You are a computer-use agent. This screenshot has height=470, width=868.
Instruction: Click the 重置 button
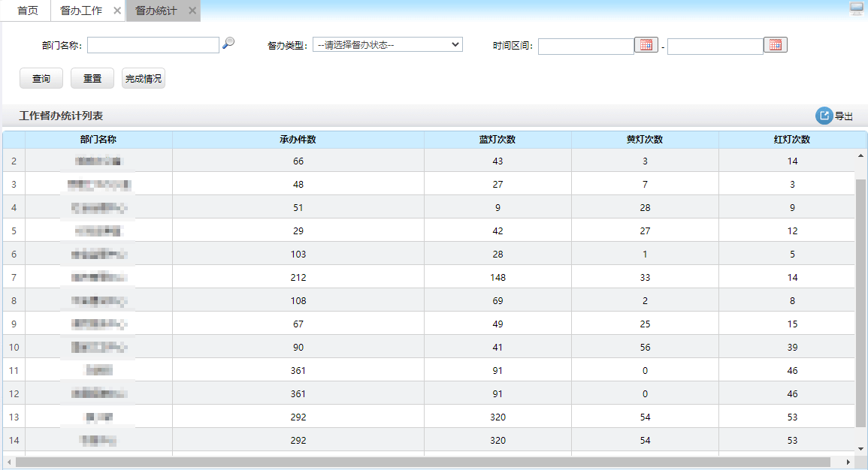92,79
